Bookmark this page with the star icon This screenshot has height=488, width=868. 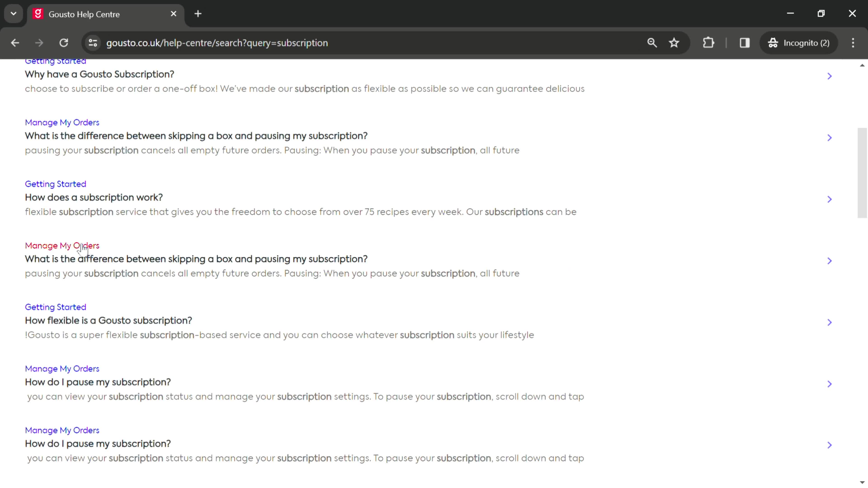pos(674,43)
